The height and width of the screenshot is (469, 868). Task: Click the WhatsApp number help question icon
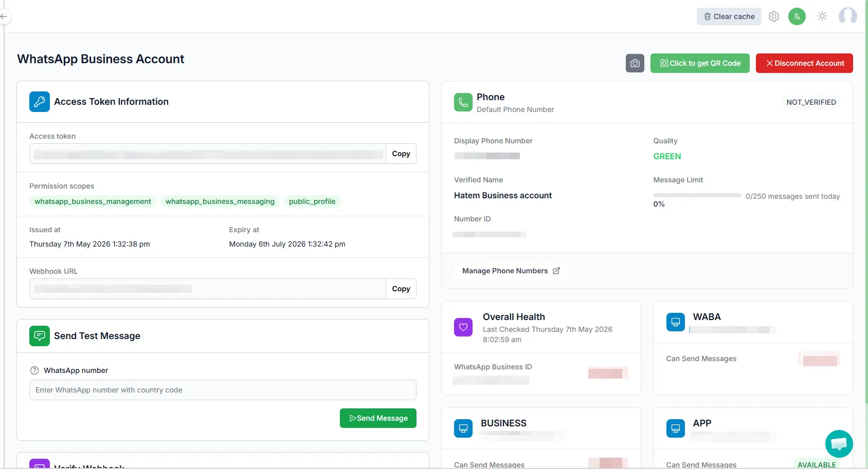(34, 370)
